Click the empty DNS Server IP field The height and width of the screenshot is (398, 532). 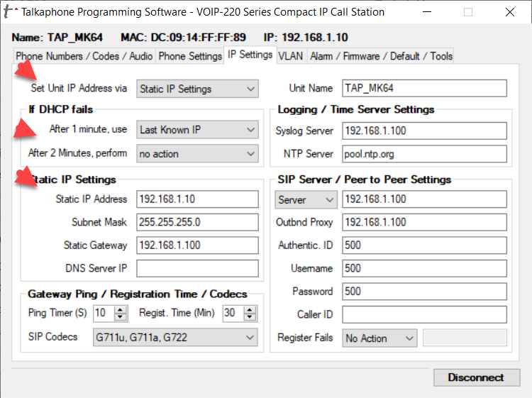[197, 268]
